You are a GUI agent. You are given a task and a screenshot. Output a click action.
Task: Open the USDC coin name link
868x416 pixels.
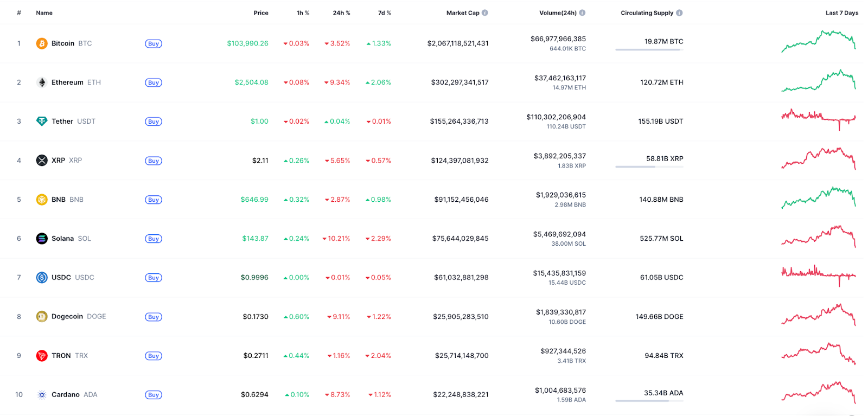coord(61,278)
